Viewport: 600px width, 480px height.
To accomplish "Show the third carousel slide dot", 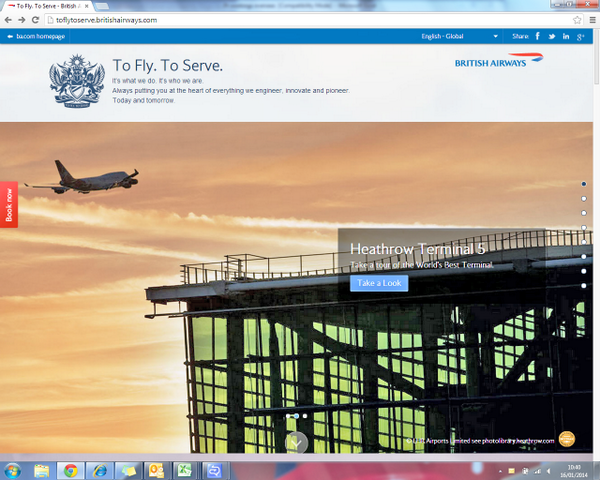I will (305, 416).
